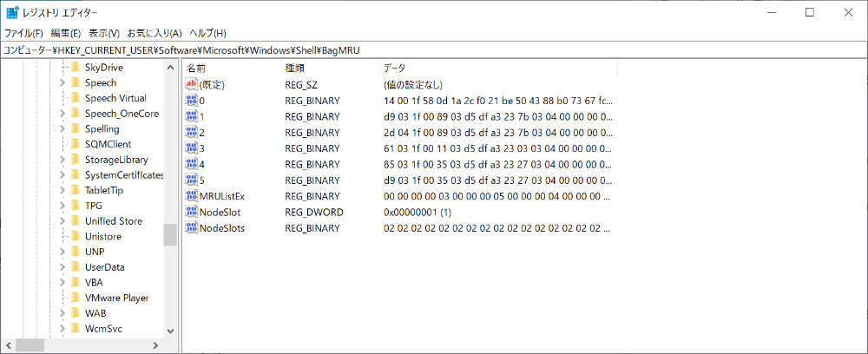Select the SkyDrive folder icon
Screen dimensions: 868x354
(x=76, y=68)
